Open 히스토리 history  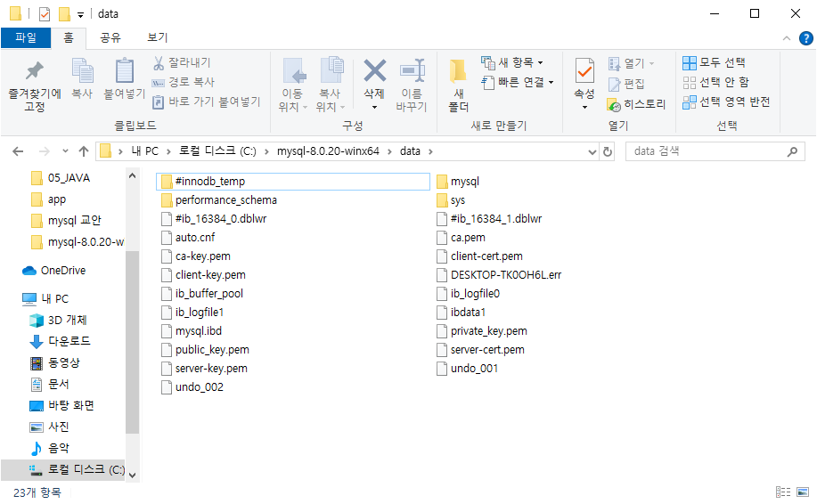[x=636, y=105]
